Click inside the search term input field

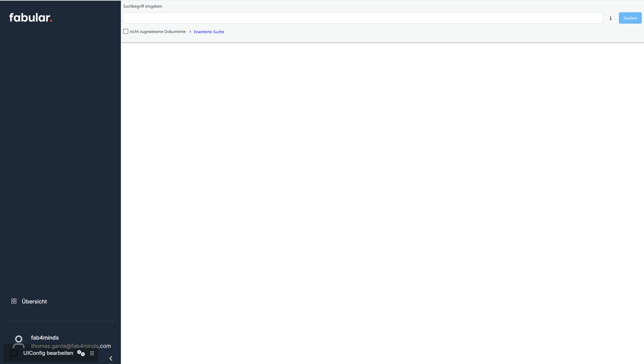(x=362, y=17)
